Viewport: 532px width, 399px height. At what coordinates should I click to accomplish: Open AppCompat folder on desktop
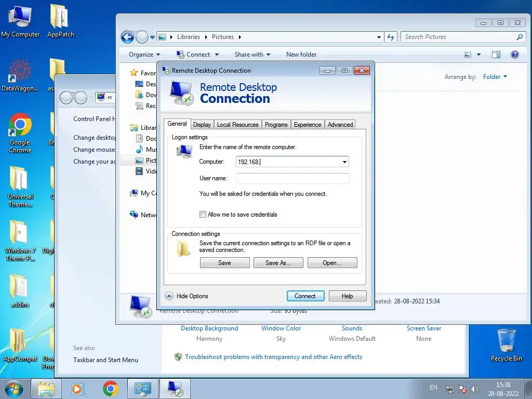click(x=20, y=345)
